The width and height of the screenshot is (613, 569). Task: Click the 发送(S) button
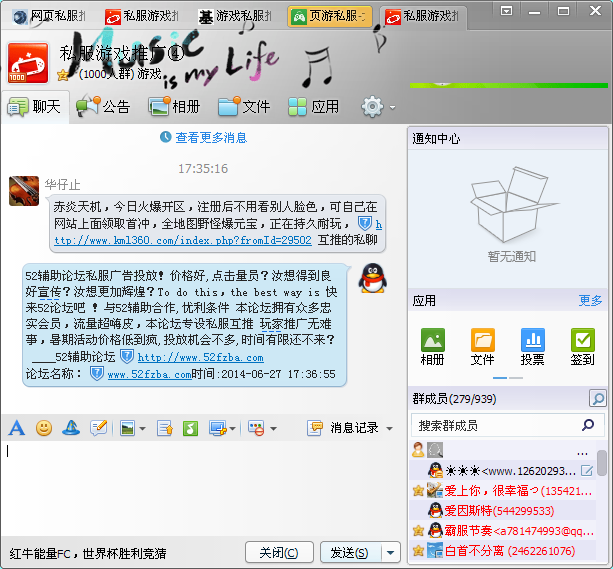(x=350, y=552)
